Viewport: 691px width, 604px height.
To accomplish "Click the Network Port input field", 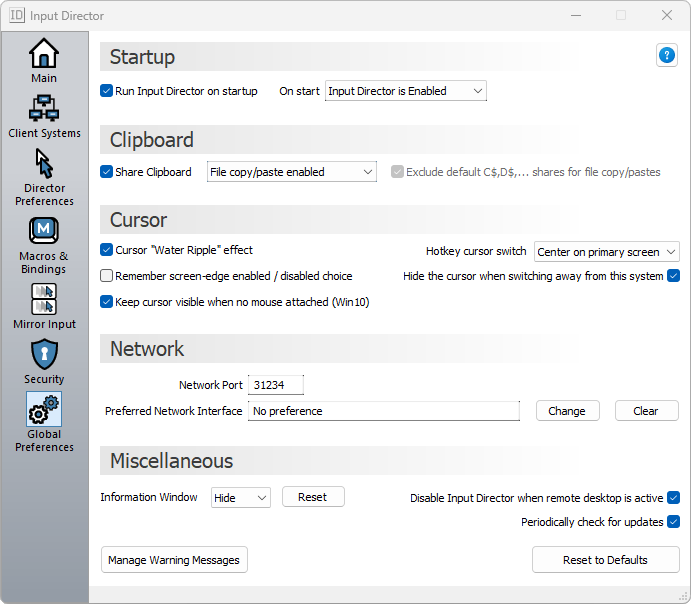I will pos(276,385).
